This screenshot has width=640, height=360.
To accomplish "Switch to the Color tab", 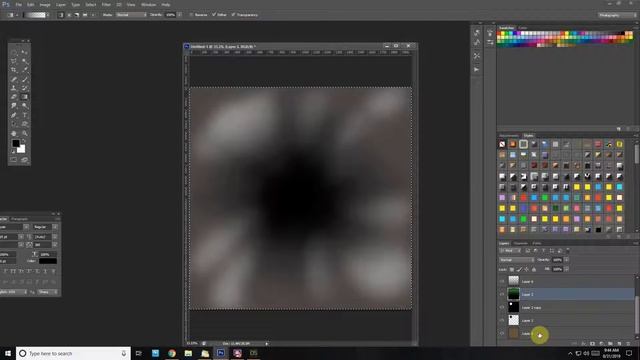I will point(522,28).
